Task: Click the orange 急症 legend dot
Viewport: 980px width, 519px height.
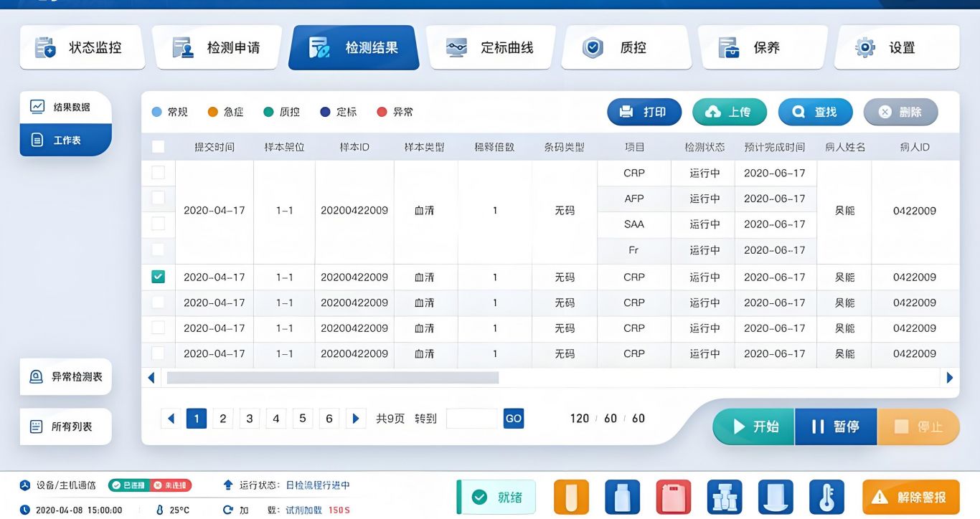Action: point(212,112)
